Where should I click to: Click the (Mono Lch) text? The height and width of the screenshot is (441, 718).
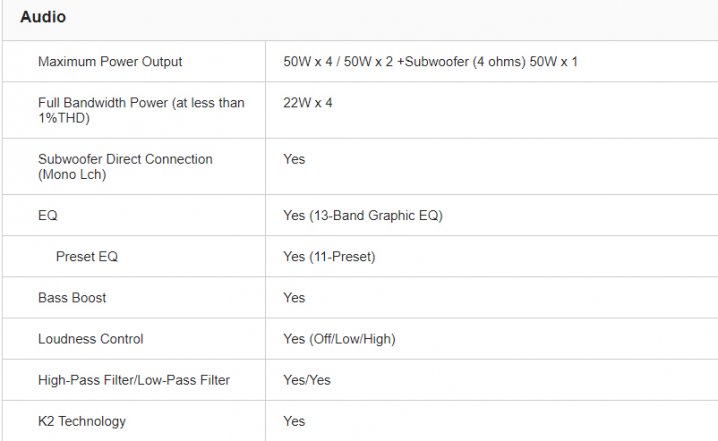(72, 174)
